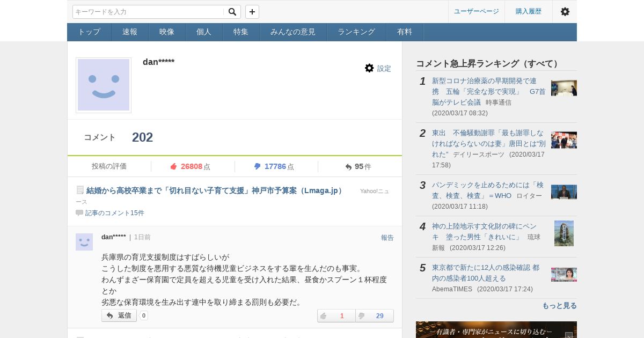Viewport: 644px width, 338px height.
Task: Open the 速報 navigation tab
Action: (130, 32)
